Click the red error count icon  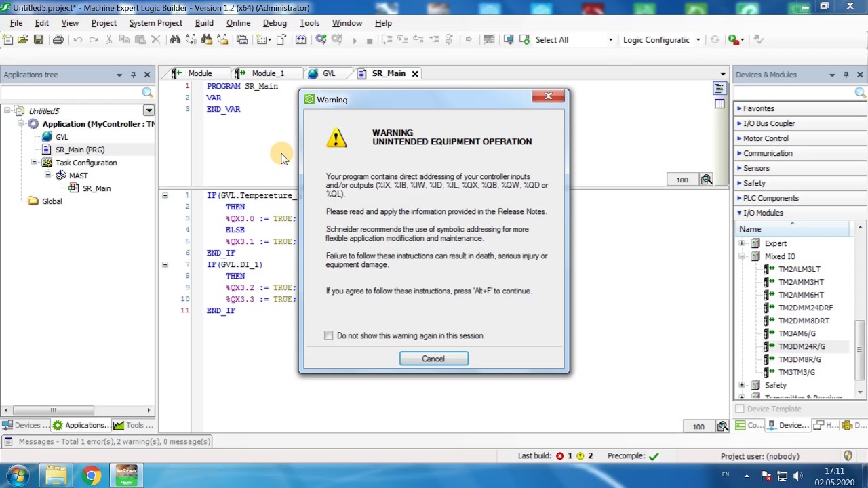click(x=560, y=456)
